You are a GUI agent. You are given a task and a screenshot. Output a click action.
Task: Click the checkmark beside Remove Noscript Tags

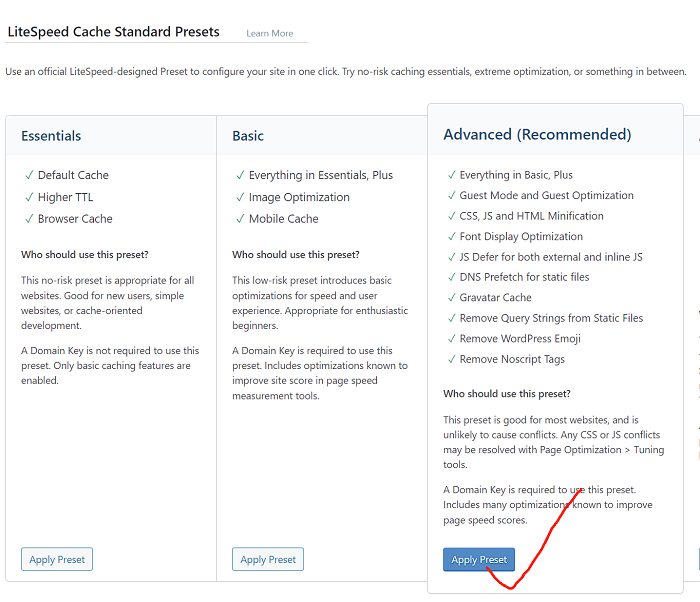451,359
